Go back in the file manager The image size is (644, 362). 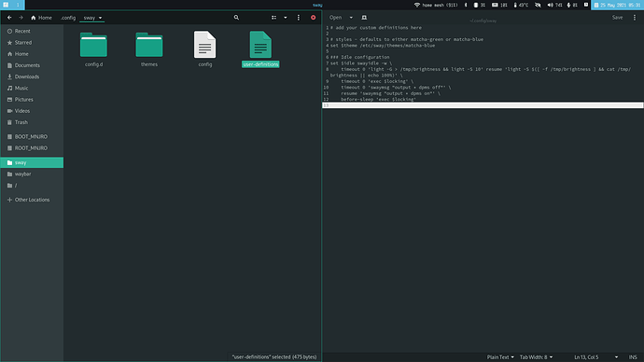(9, 18)
